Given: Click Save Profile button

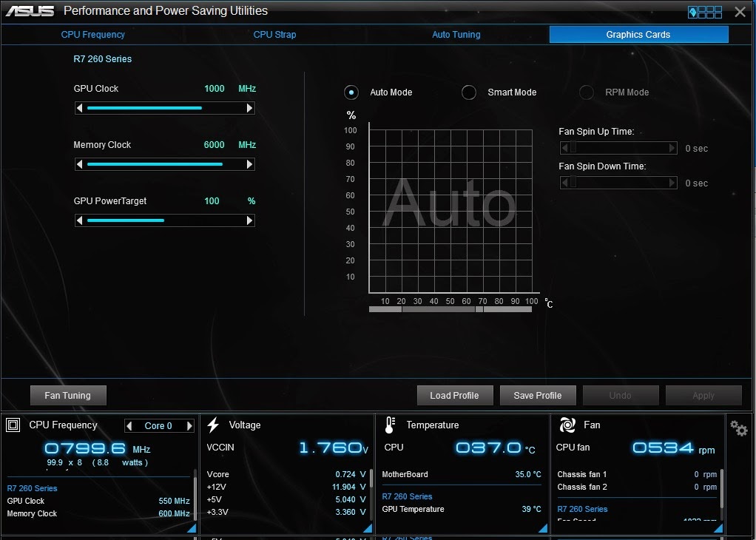Looking at the screenshot, I should 538,395.
